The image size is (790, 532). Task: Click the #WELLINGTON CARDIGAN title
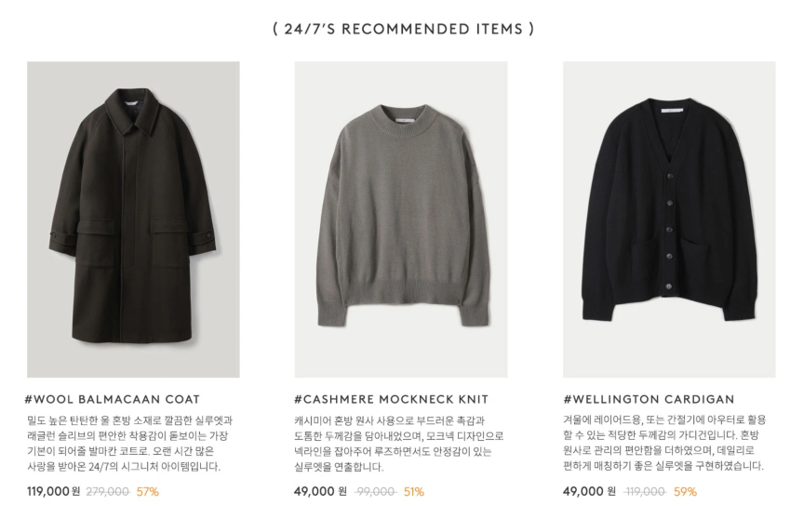[649, 400]
